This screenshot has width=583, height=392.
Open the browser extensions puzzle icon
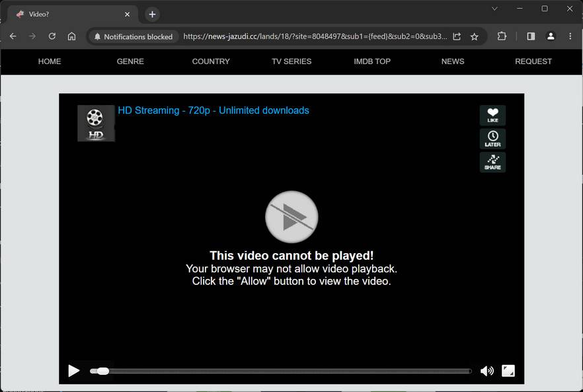(x=502, y=36)
